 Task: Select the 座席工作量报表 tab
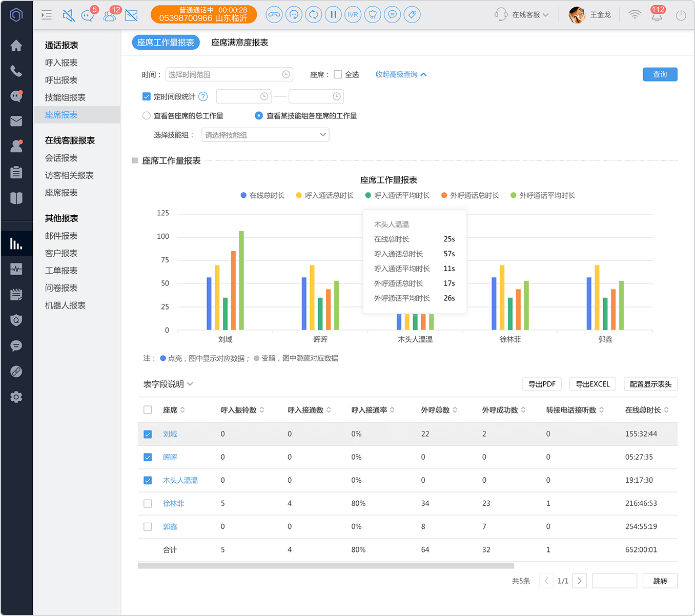[166, 43]
